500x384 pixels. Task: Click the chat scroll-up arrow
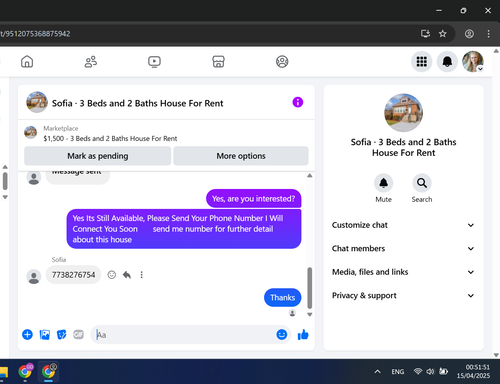click(310, 175)
